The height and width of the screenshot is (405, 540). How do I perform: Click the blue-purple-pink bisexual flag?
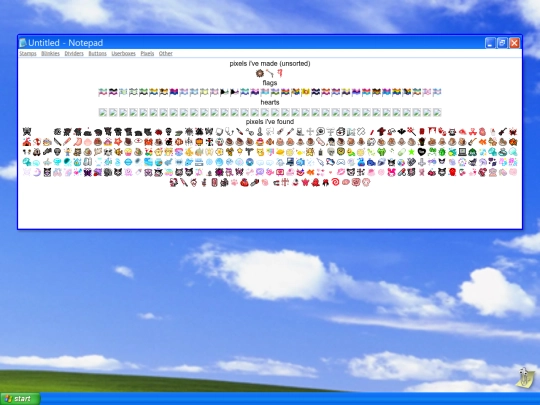pos(174,92)
